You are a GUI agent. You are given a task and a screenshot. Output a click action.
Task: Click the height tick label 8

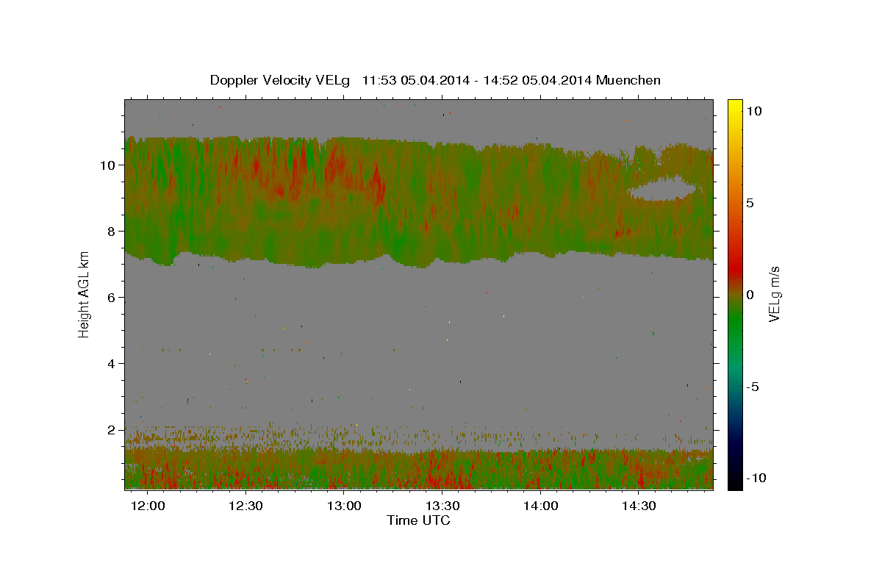point(112,232)
